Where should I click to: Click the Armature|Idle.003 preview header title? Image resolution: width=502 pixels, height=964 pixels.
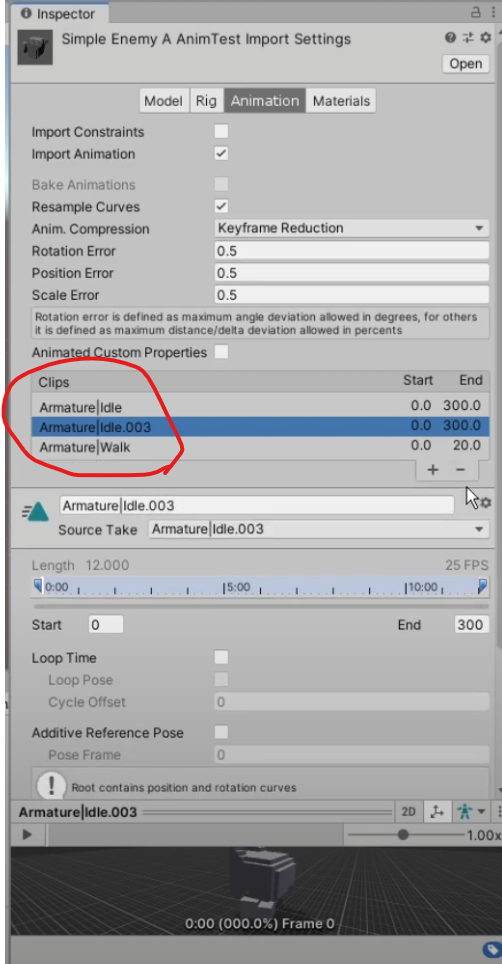click(x=77, y=812)
